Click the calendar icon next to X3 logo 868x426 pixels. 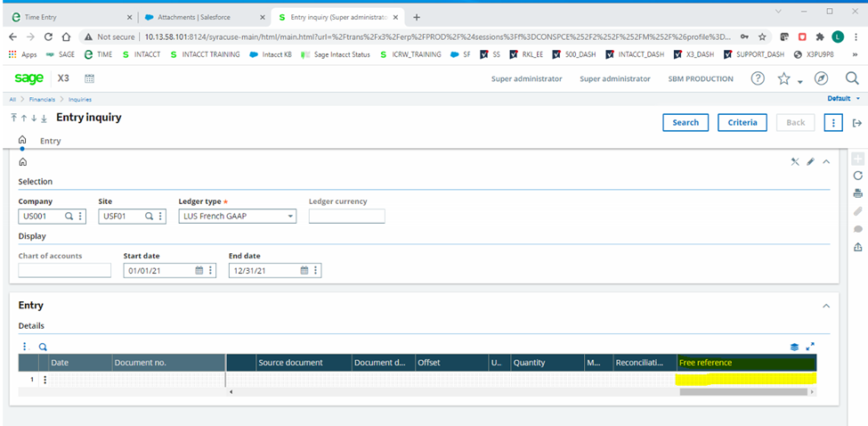click(90, 79)
